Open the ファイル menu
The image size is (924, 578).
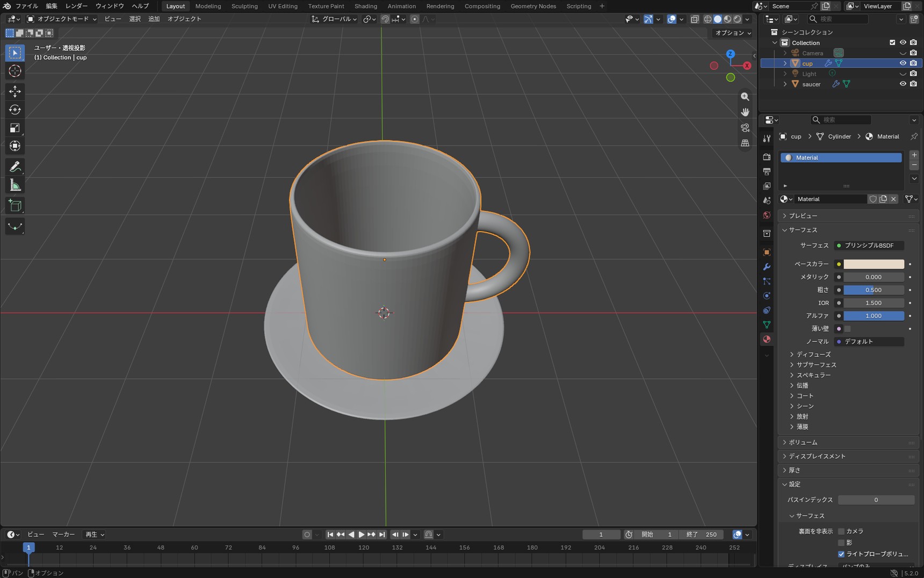click(26, 6)
